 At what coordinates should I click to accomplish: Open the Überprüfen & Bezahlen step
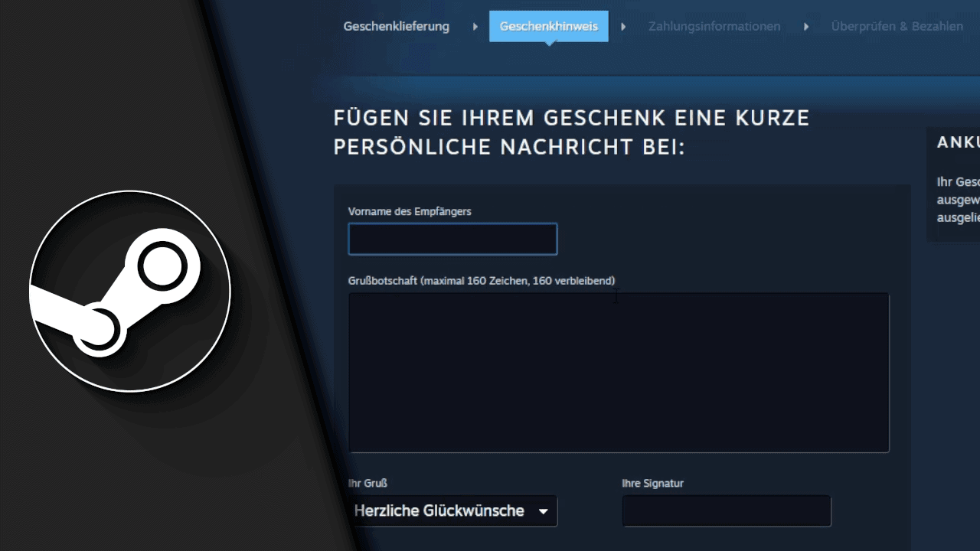pos(897,26)
